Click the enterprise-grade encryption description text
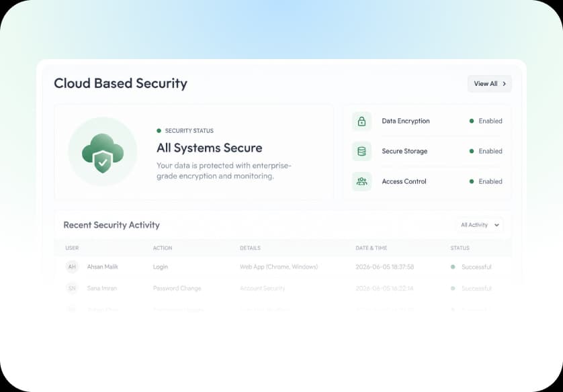The width and height of the screenshot is (563, 392). click(x=224, y=170)
